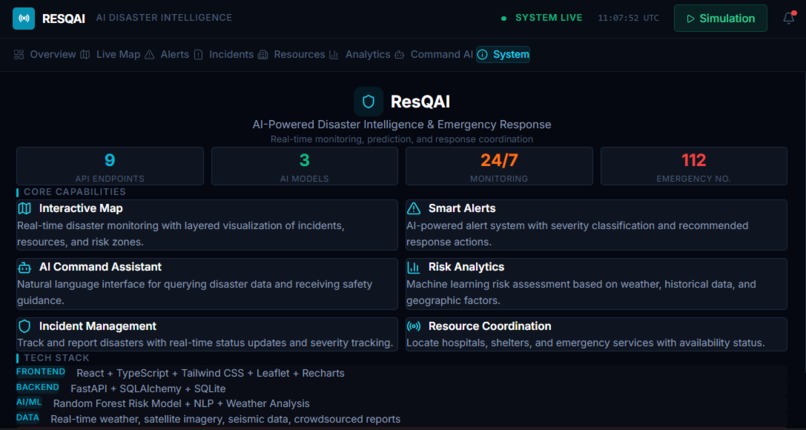Click the System info circle icon
The width and height of the screenshot is (806, 430).
click(x=483, y=54)
